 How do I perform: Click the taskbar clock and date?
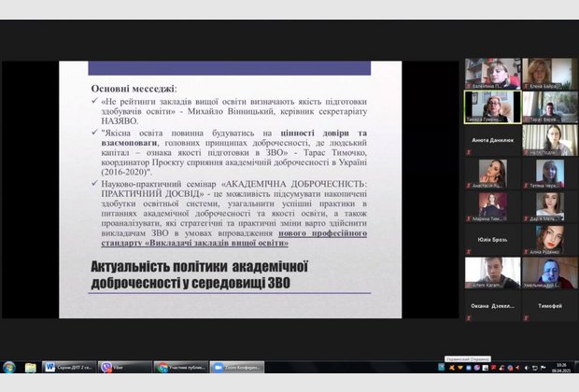point(560,367)
